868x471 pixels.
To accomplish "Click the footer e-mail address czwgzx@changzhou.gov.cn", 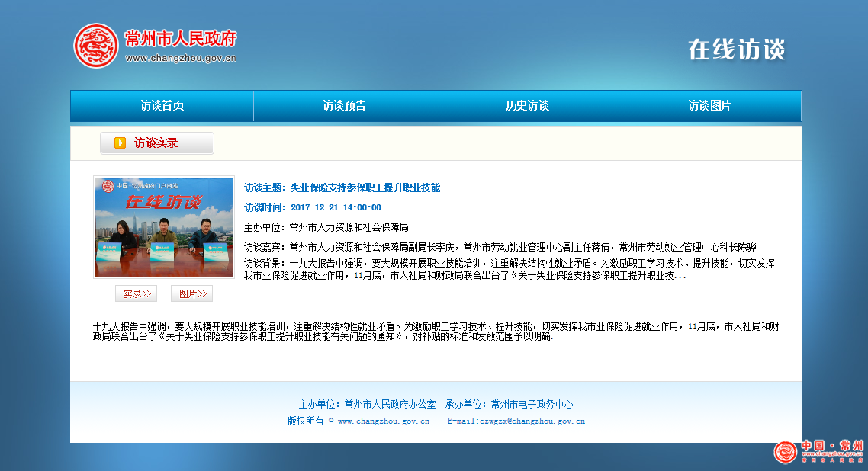I will [x=532, y=421].
